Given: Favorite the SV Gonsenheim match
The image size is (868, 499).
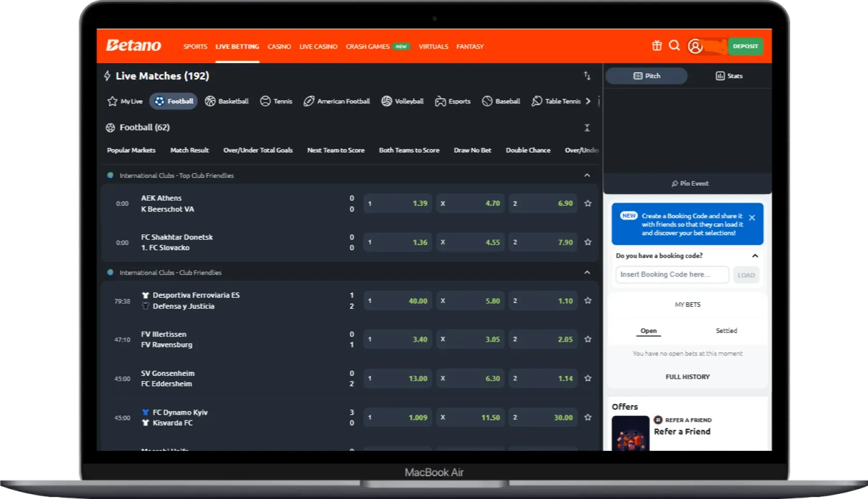Looking at the screenshot, I should click(587, 379).
